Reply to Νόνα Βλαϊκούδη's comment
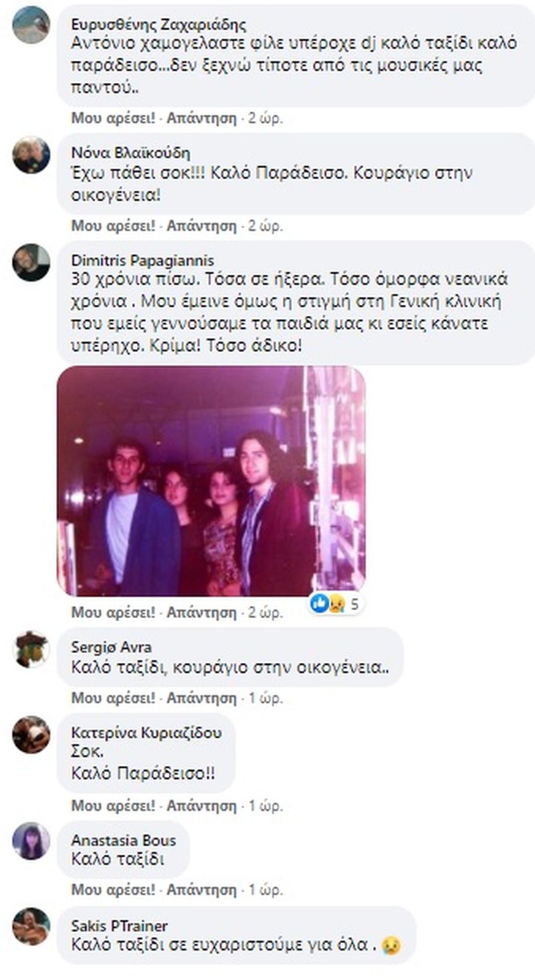 point(201,225)
